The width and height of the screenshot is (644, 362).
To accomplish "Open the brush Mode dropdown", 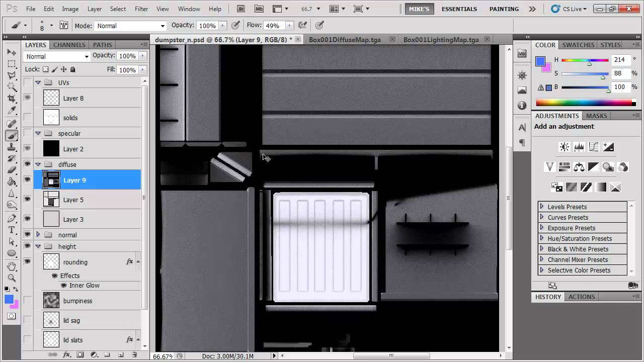I will [x=130, y=26].
